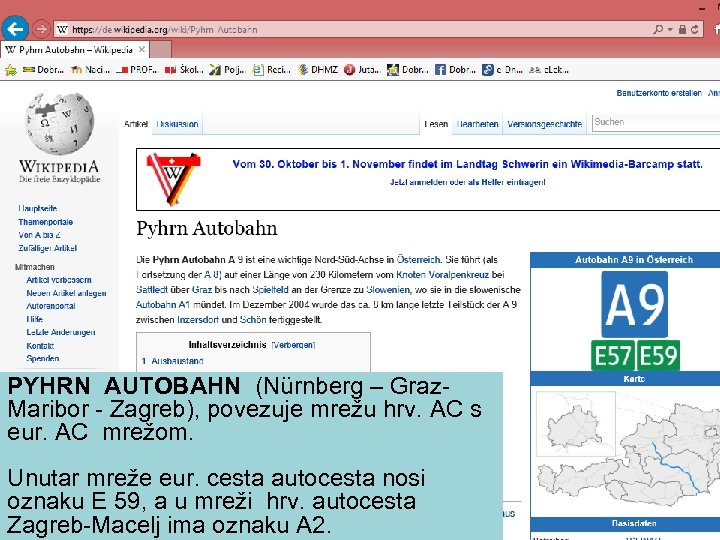Click the blue A9 highway sign image
This screenshot has height=540, width=720.
tap(635, 304)
